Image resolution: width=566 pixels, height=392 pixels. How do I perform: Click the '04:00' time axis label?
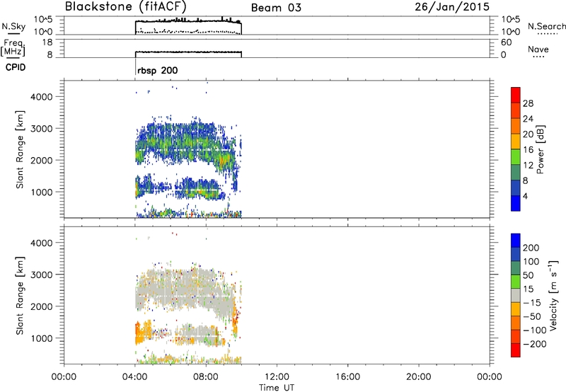(x=135, y=377)
